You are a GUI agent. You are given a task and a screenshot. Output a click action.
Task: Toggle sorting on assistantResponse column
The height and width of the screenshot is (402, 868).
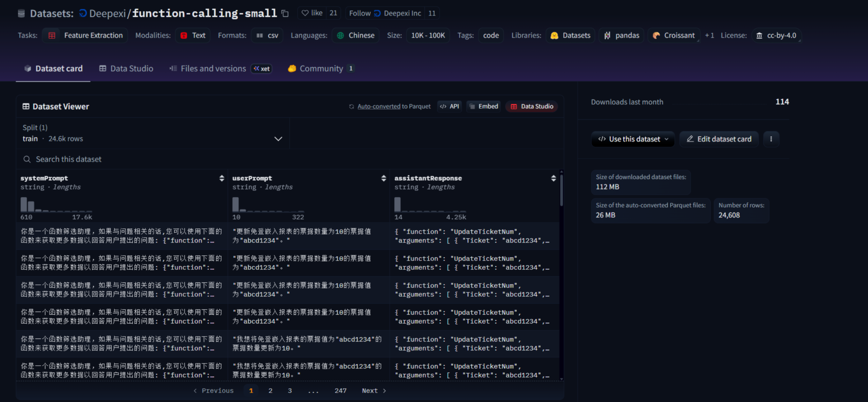pos(553,178)
